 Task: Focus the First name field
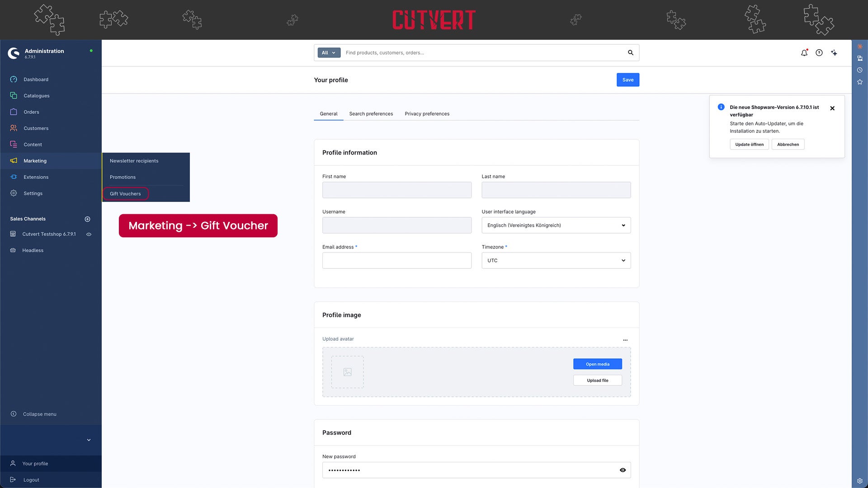pos(397,190)
